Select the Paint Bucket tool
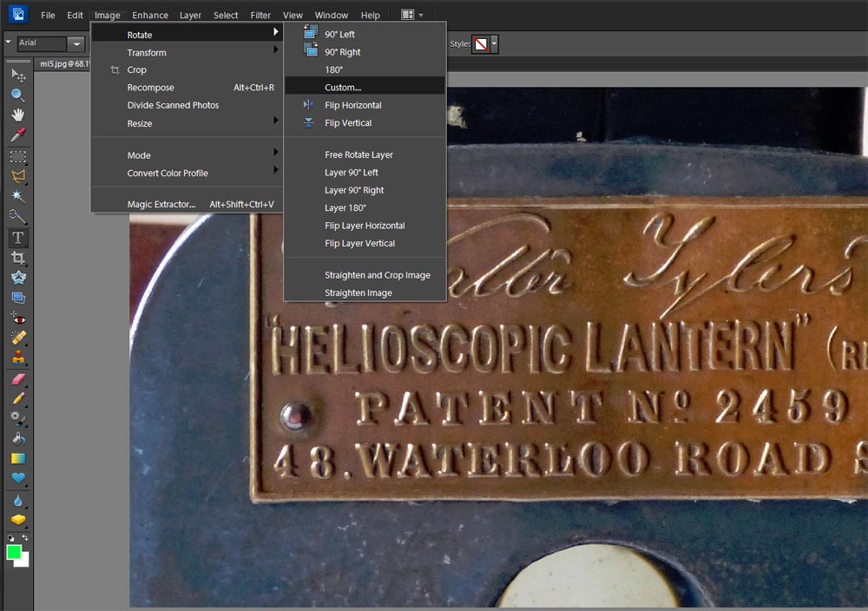This screenshot has height=611, width=868. pos(18,438)
